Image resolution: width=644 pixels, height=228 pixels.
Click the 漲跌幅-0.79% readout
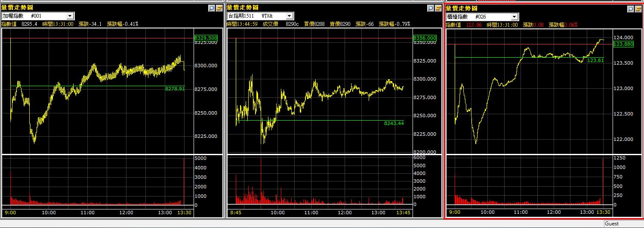[x=394, y=24]
